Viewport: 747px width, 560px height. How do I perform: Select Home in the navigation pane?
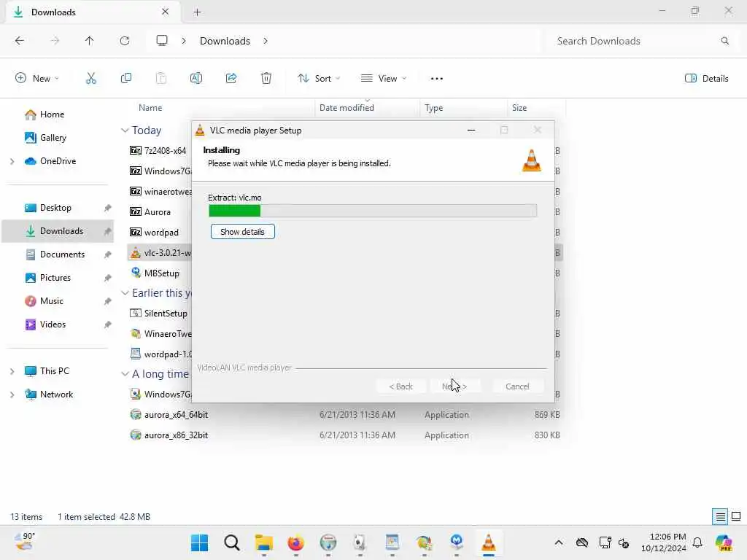[x=52, y=114]
